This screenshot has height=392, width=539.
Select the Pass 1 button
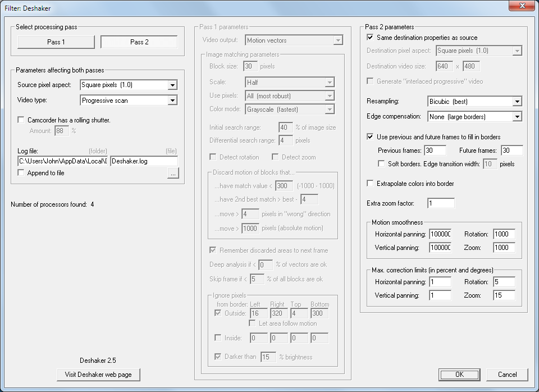point(56,42)
